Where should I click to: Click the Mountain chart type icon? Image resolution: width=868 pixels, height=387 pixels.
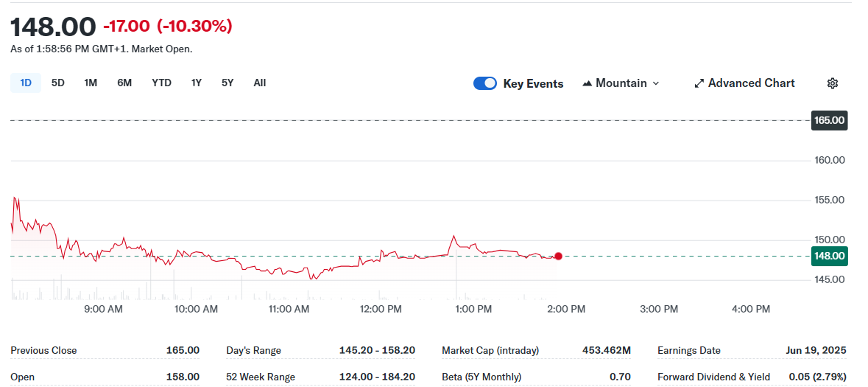click(588, 83)
